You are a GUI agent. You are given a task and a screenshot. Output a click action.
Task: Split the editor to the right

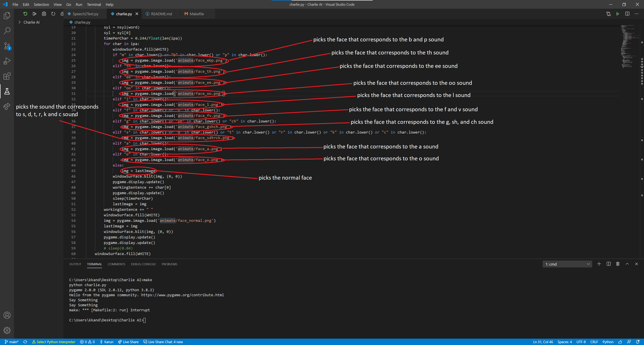point(627,14)
